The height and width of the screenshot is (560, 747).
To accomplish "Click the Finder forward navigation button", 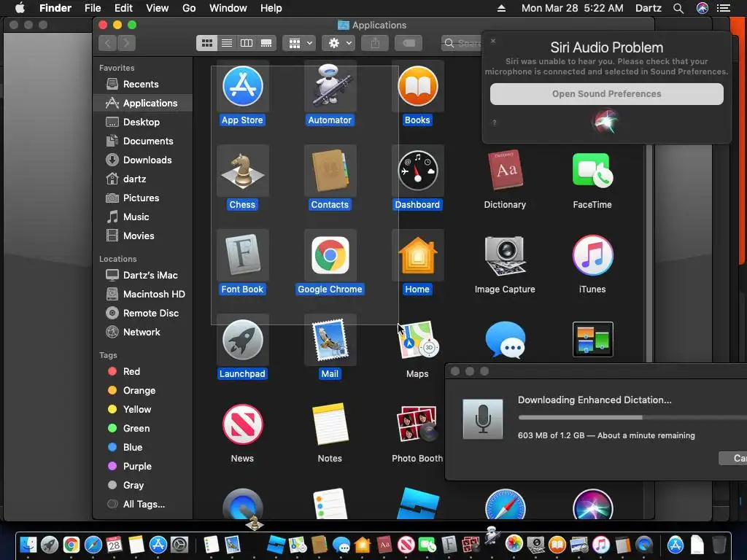I will coord(126,43).
